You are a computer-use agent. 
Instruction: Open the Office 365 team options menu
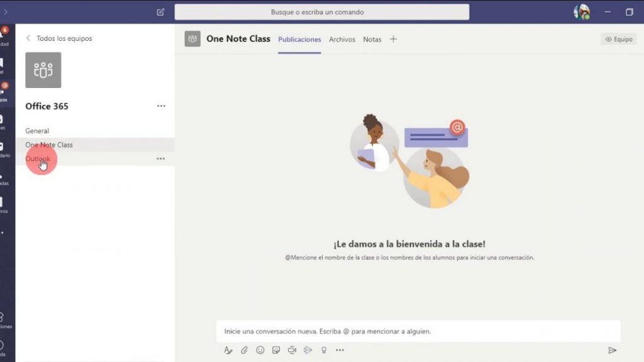point(161,106)
